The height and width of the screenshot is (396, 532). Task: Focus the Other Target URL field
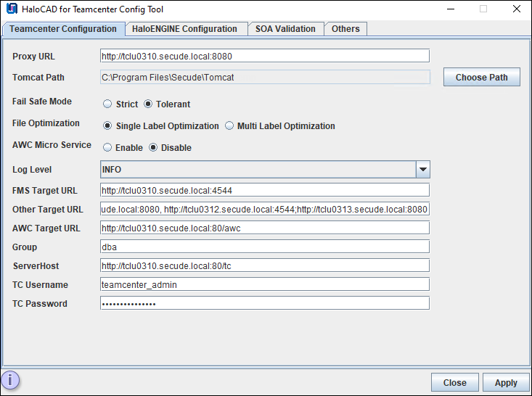point(265,209)
